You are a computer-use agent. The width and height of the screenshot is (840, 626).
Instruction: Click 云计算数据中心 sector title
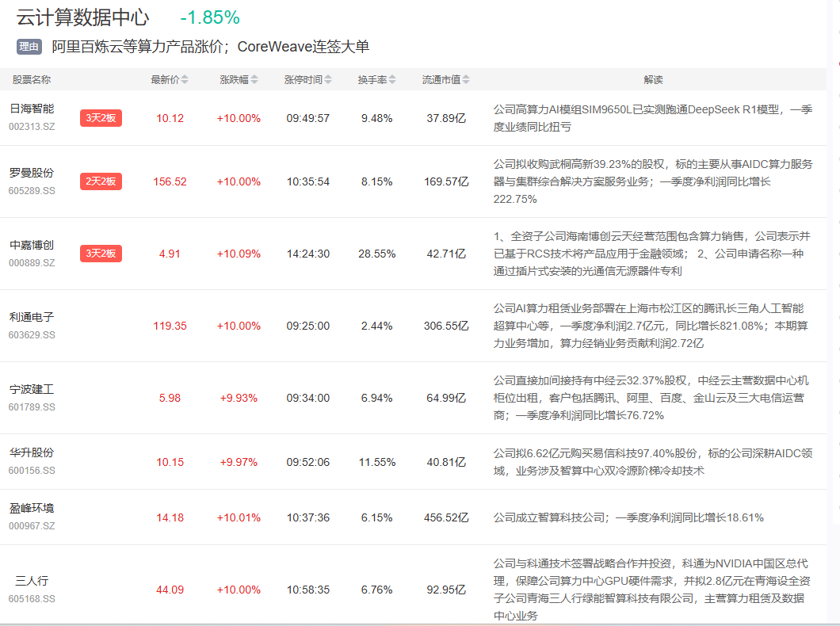click(82, 17)
